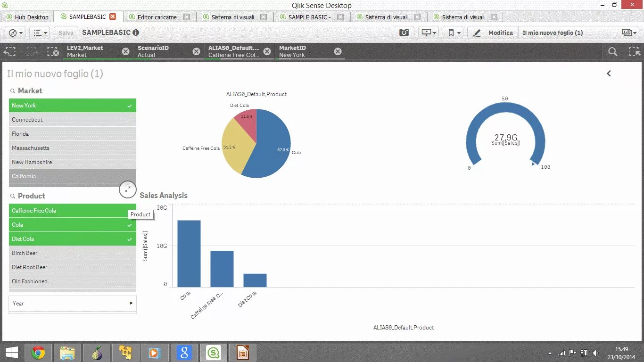Open Chrome from the taskbar
Screen dimensions: 644x362
click(38, 353)
